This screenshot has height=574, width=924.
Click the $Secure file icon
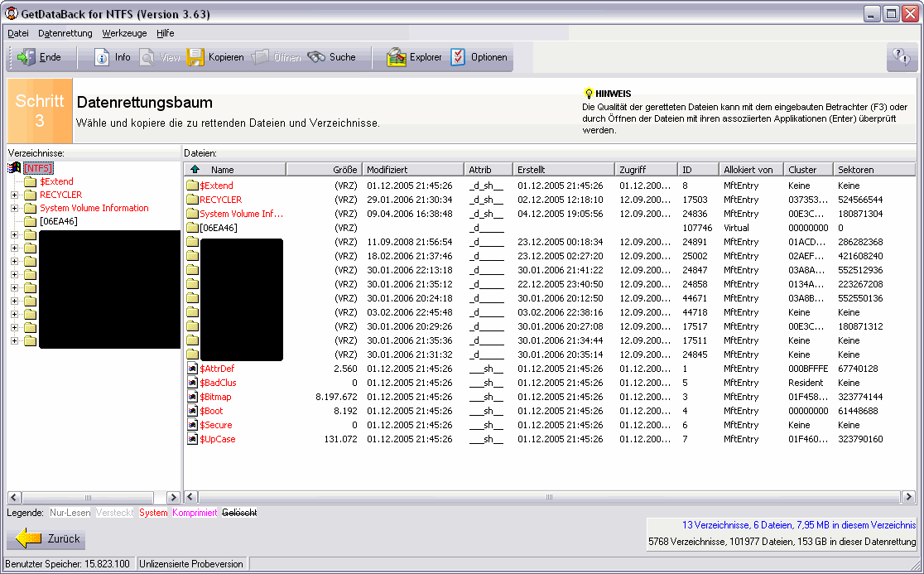192,425
